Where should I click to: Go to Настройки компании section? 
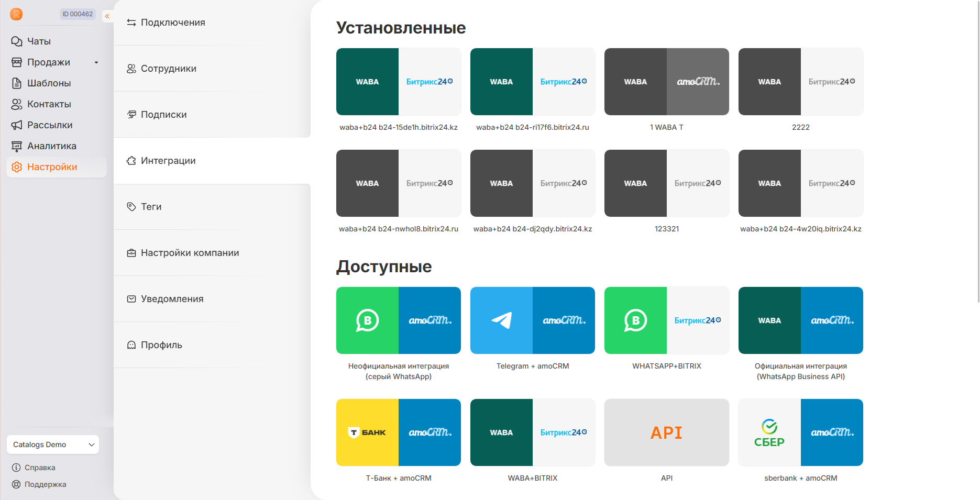click(x=190, y=253)
